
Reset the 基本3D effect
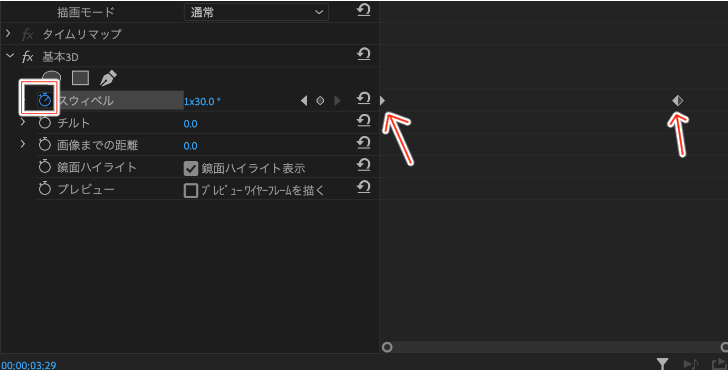364,55
